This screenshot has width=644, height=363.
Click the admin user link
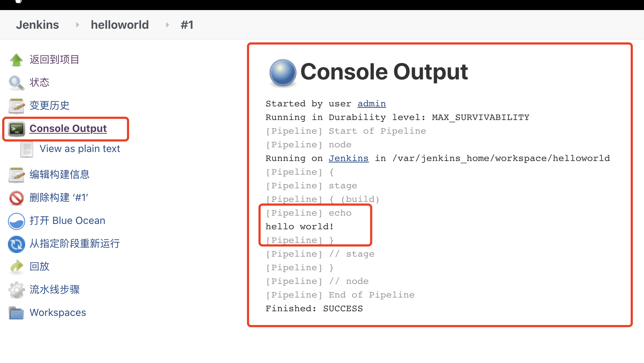pyautogui.click(x=372, y=104)
